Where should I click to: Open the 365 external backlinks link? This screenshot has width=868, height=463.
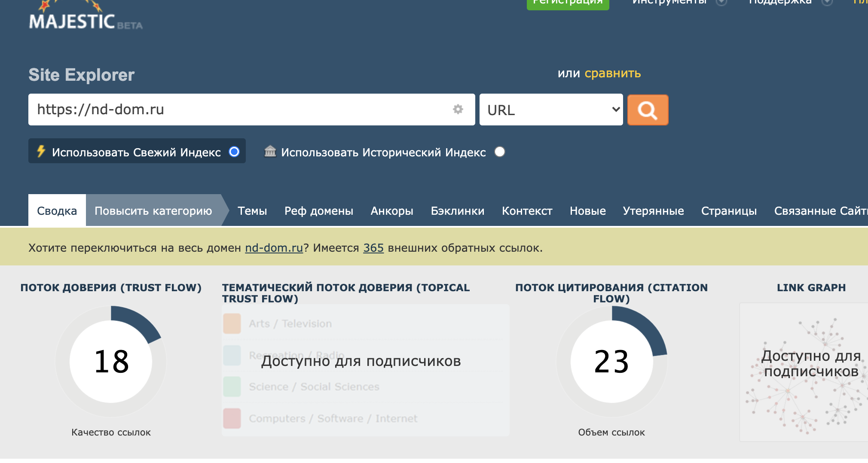pyautogui.click(x=373, y=248)
